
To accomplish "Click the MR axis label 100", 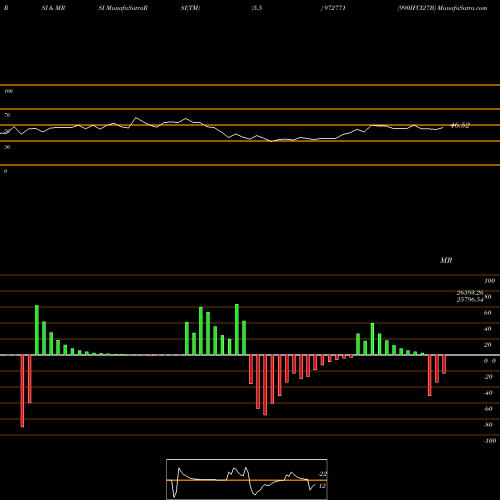I will (x=489, y=281).
